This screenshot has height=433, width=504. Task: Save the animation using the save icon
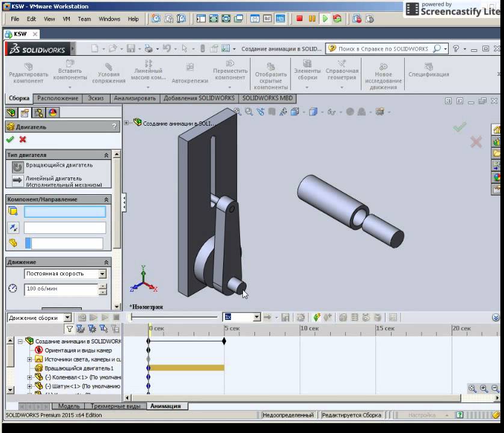pos(285,318)
